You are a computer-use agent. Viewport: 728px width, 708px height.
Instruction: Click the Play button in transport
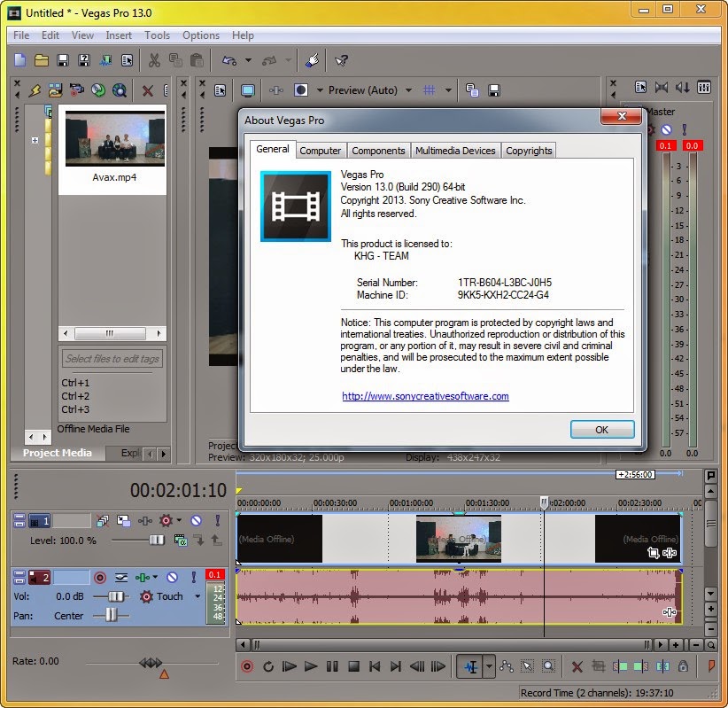pos(311,666)
